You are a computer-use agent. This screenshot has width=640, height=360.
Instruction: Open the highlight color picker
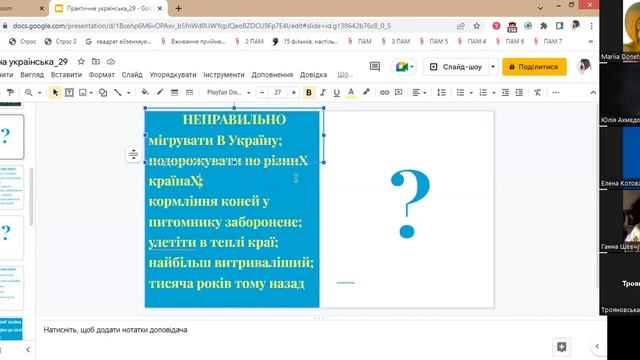[366, 92]
